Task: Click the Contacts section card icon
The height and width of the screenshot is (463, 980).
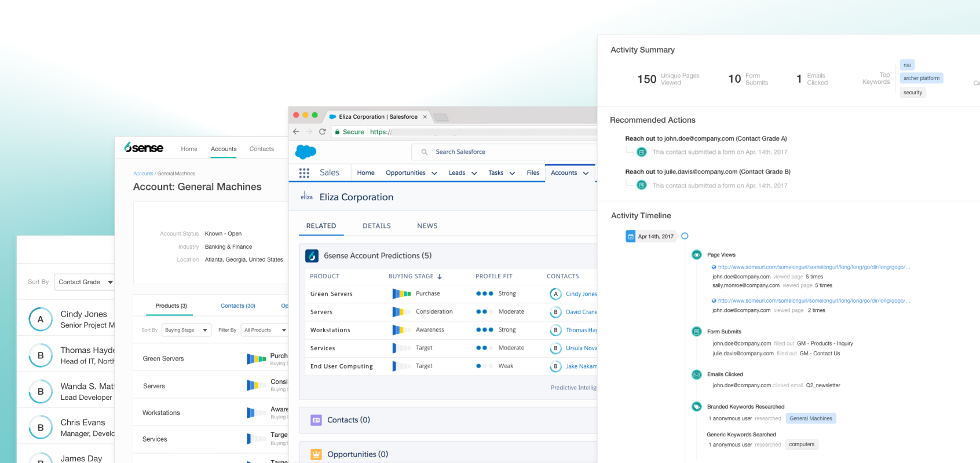Action: coord(316,420)
